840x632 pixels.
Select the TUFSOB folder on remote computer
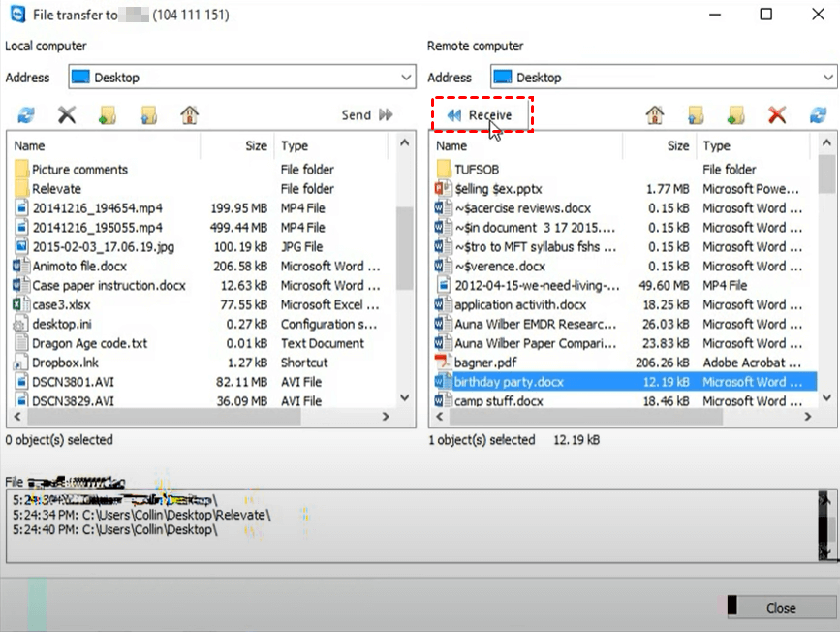point(476,170)
